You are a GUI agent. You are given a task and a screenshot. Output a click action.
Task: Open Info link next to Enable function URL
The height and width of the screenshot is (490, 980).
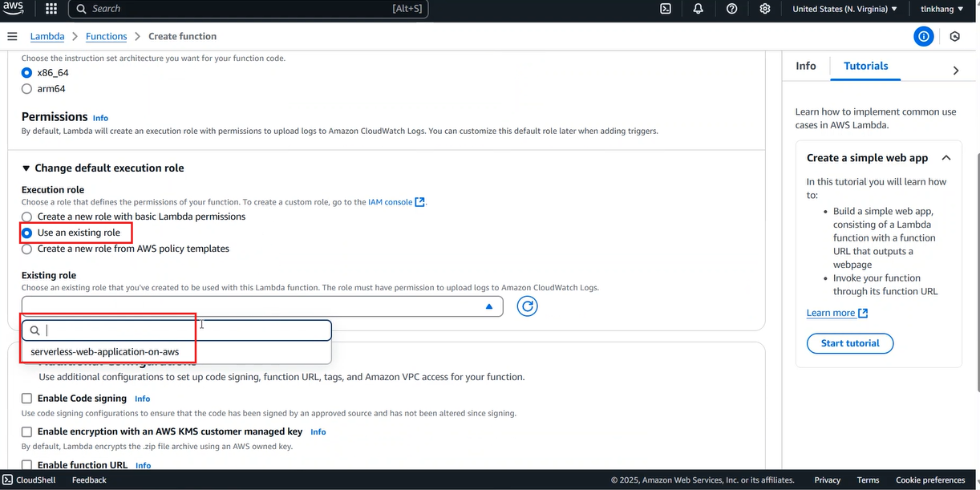[143, 465]
